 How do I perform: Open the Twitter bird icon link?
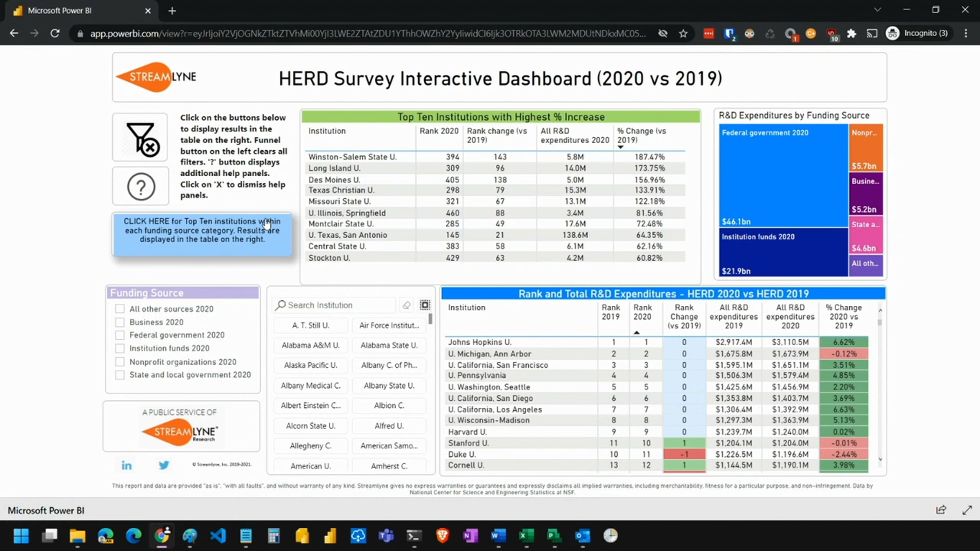(164, 465)
